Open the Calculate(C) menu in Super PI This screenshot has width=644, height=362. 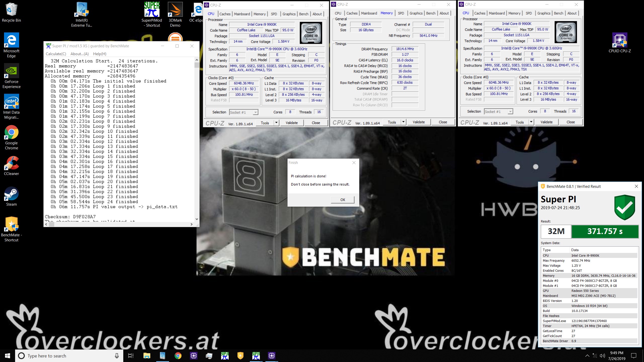56,54
